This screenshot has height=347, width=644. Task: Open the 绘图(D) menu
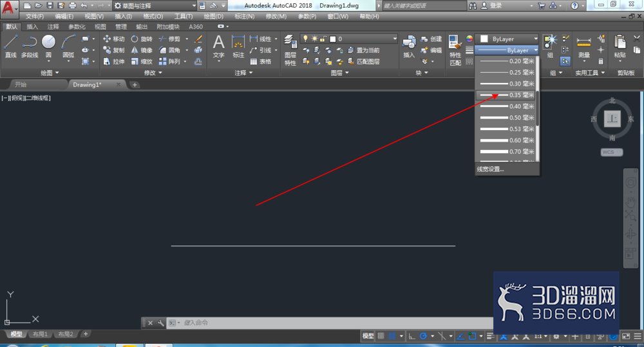214,17
